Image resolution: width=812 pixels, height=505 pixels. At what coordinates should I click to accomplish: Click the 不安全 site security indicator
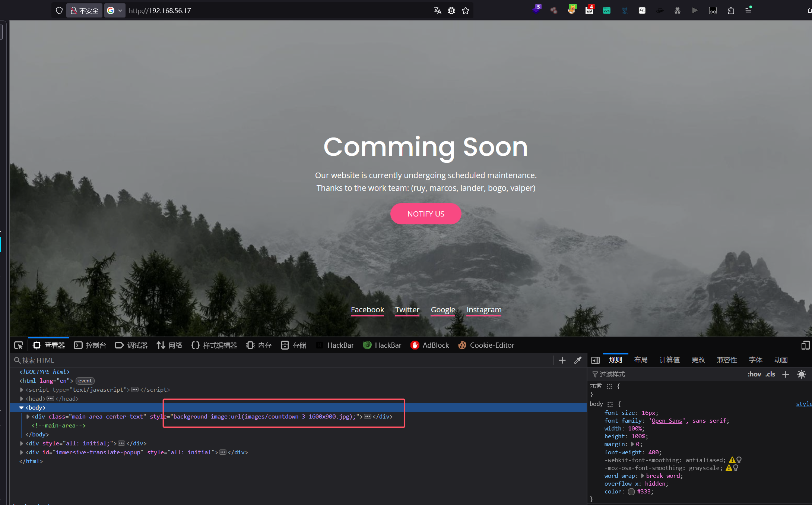[x=85, y=10]
